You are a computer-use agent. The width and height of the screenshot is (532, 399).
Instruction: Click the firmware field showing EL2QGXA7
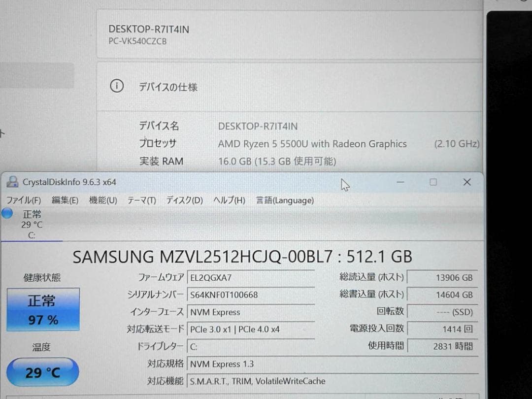click(251, 277)
